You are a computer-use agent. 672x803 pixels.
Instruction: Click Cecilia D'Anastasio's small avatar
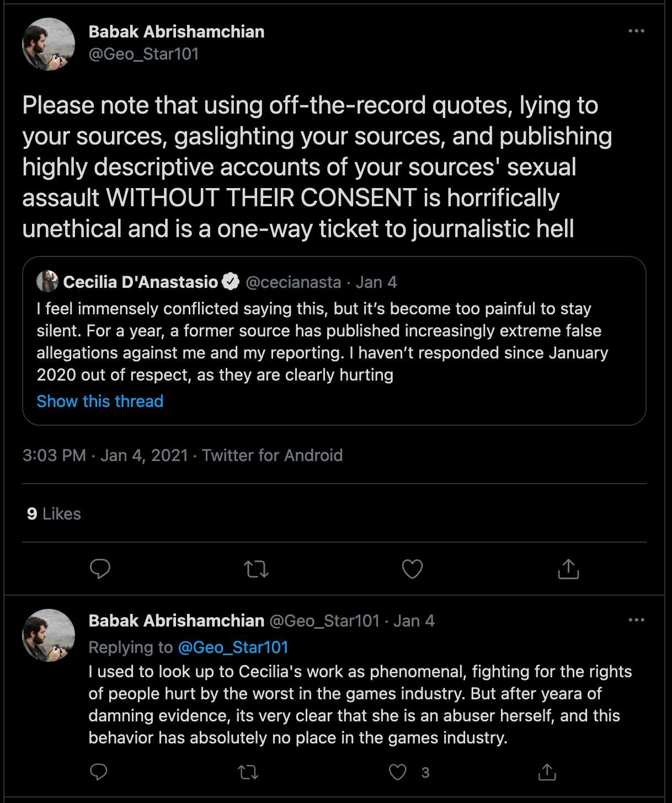pos(47,281)
